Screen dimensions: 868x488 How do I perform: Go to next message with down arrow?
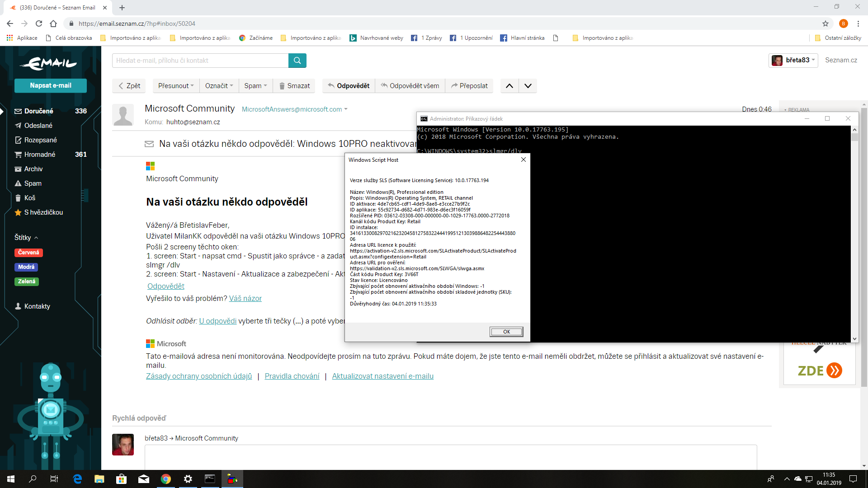pos(528,86)
